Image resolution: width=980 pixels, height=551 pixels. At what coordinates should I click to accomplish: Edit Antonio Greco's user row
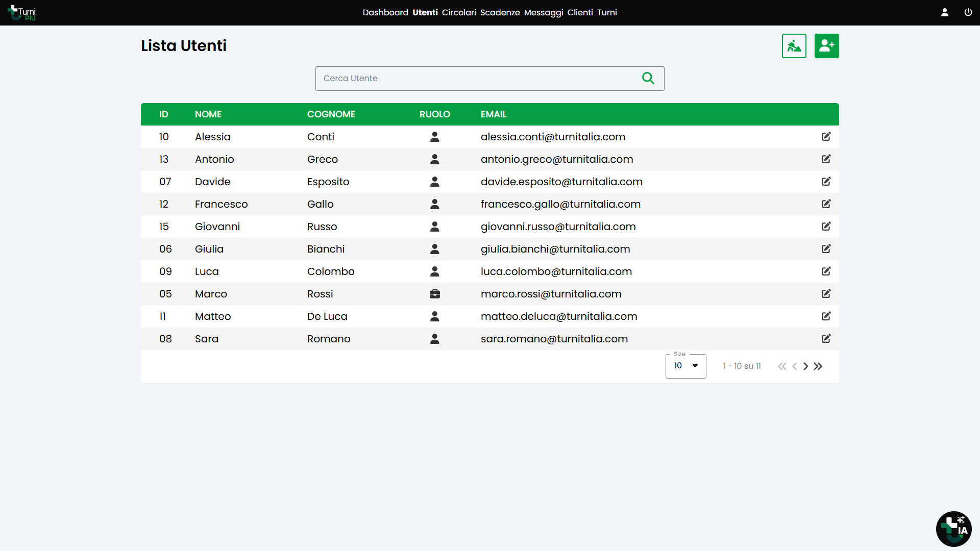click(826, 159)
